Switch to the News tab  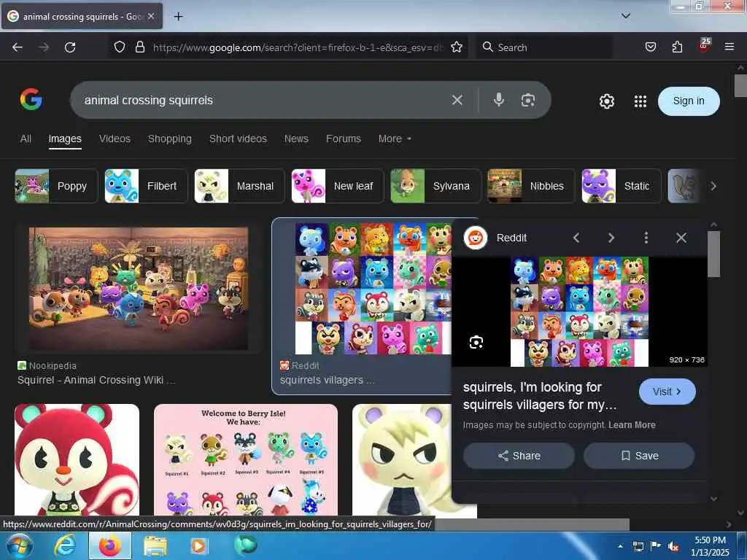pyautogui.click(x=296, y=139)
